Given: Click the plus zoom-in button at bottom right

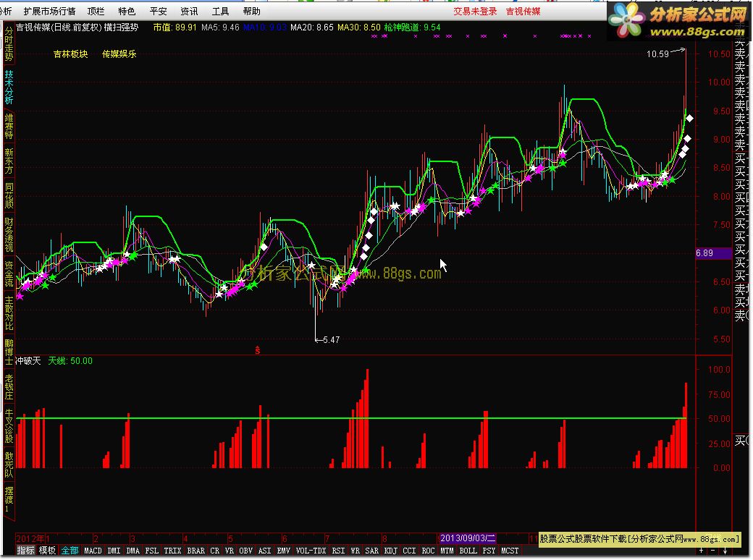Looking at the screenshot, I should pos(702,551).
